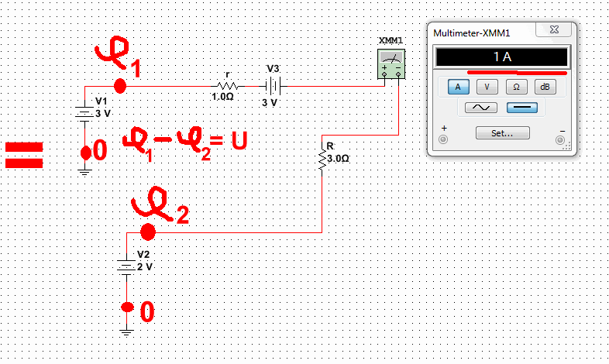Open multimeter Set... settings
The image size is (609, 364).
pyautogui.click(x=502, y=132)
